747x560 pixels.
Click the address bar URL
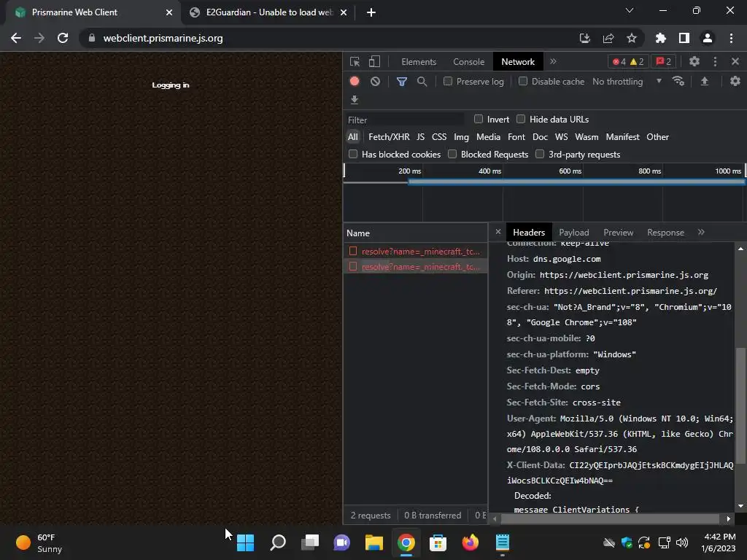coord(163,38)
